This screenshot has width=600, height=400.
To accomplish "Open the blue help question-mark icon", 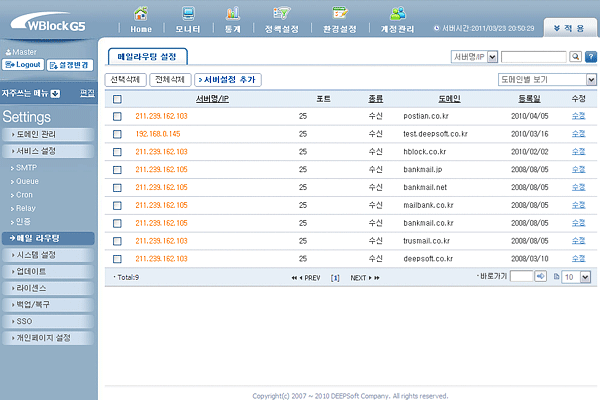I will click(591, 57).
